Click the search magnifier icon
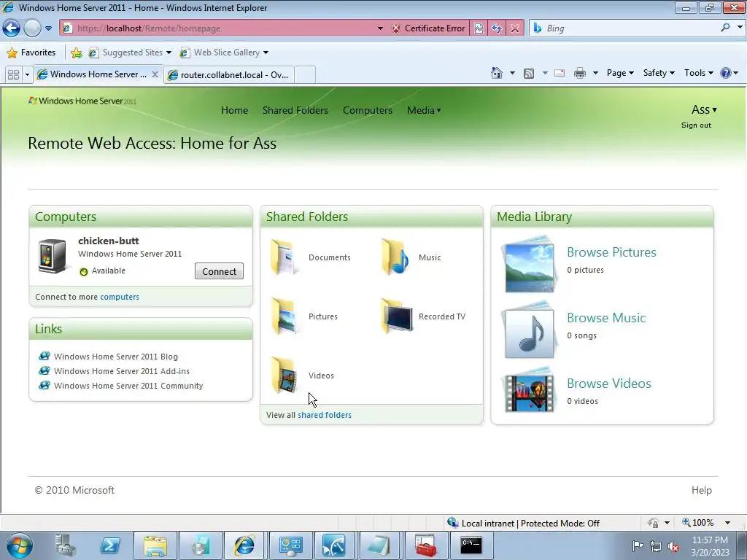 pyautogui.click(x=725, y=28)
